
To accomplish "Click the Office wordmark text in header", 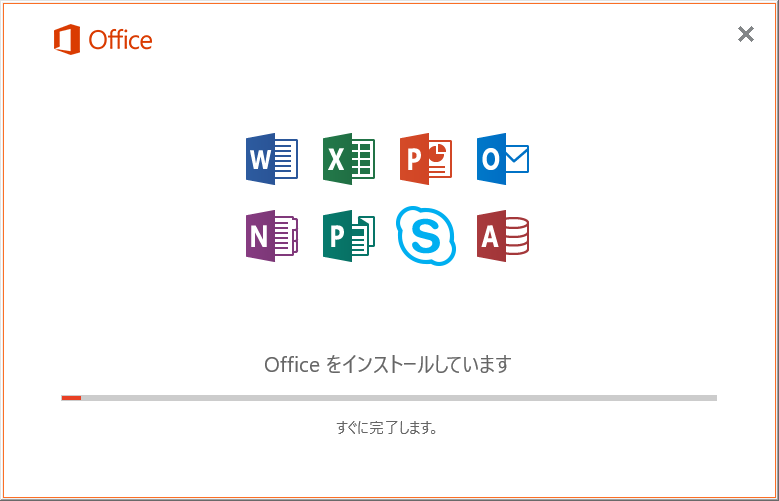I will coord(121,40).
